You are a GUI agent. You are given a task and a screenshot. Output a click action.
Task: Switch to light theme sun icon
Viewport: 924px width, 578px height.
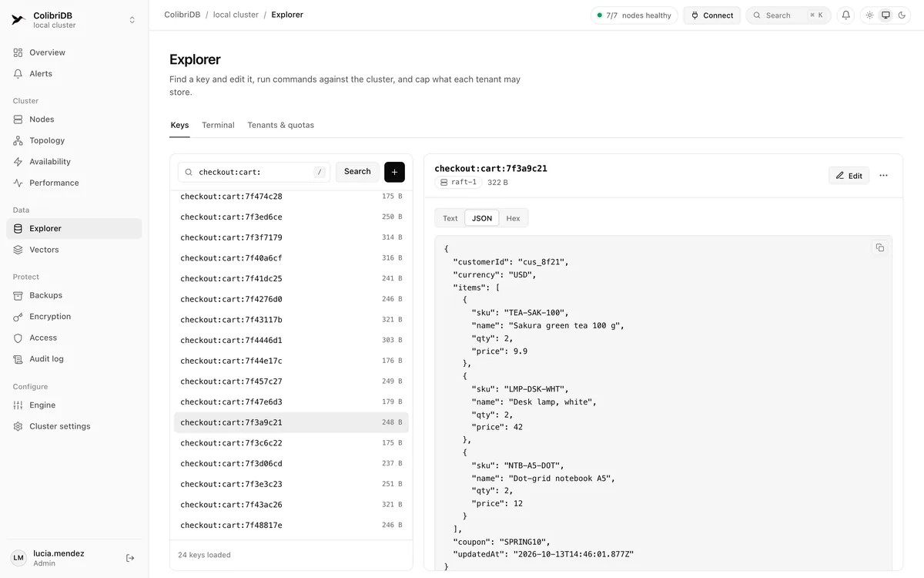pyautogui.click(x=869, y=15)
